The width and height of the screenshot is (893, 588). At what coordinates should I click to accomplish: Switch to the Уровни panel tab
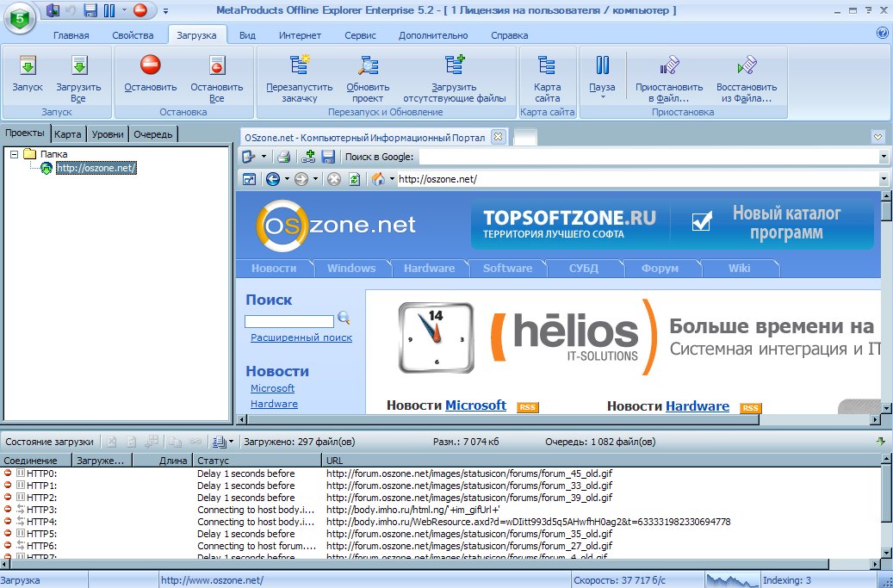point(108,134)
